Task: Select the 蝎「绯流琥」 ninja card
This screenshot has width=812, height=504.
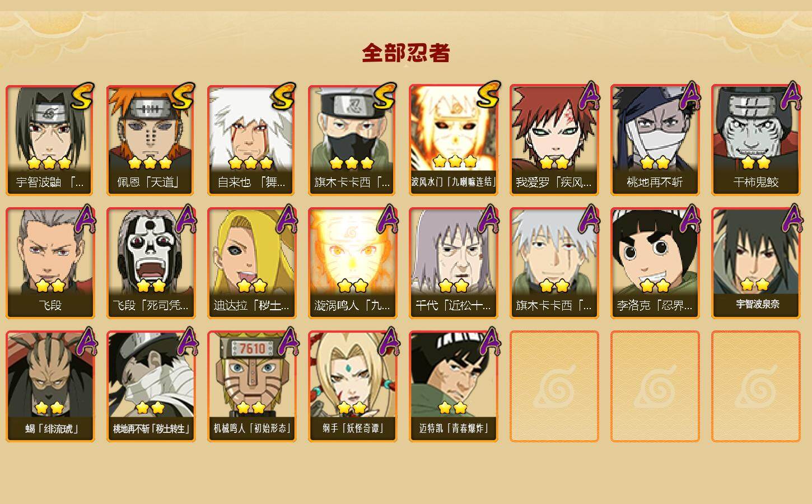Action: [x=50, y=386]
